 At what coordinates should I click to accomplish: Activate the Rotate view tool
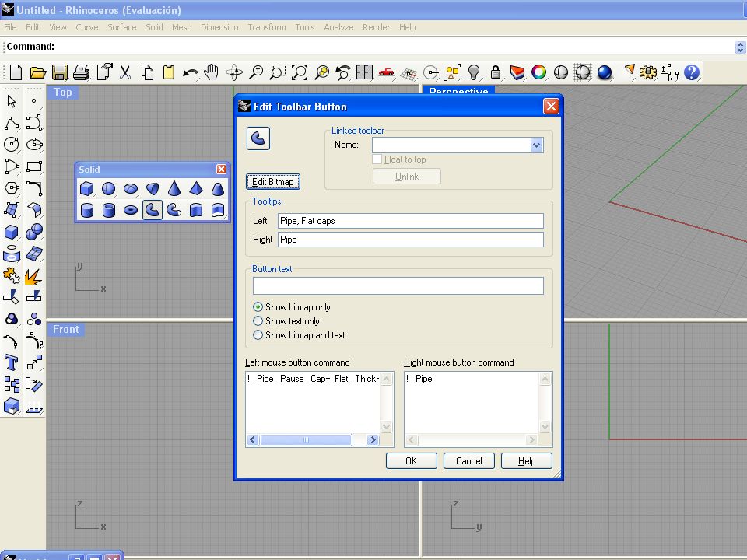[x=234, y=72]
